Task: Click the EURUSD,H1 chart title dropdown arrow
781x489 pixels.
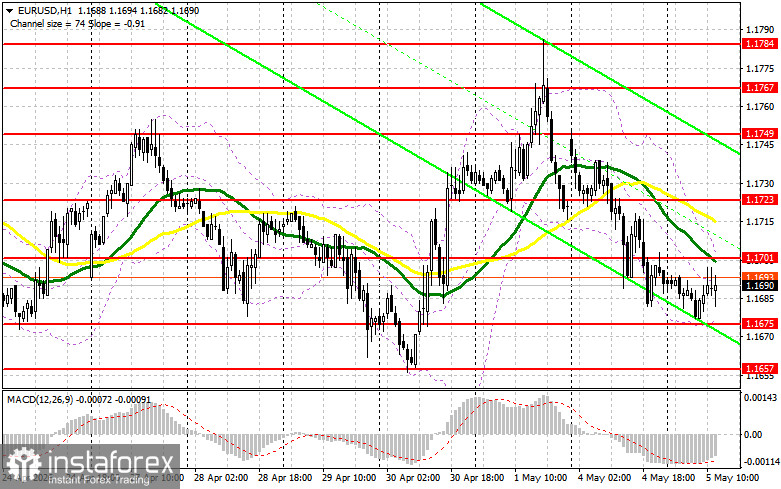Action: pyautogui.click(x=9, y=10)
